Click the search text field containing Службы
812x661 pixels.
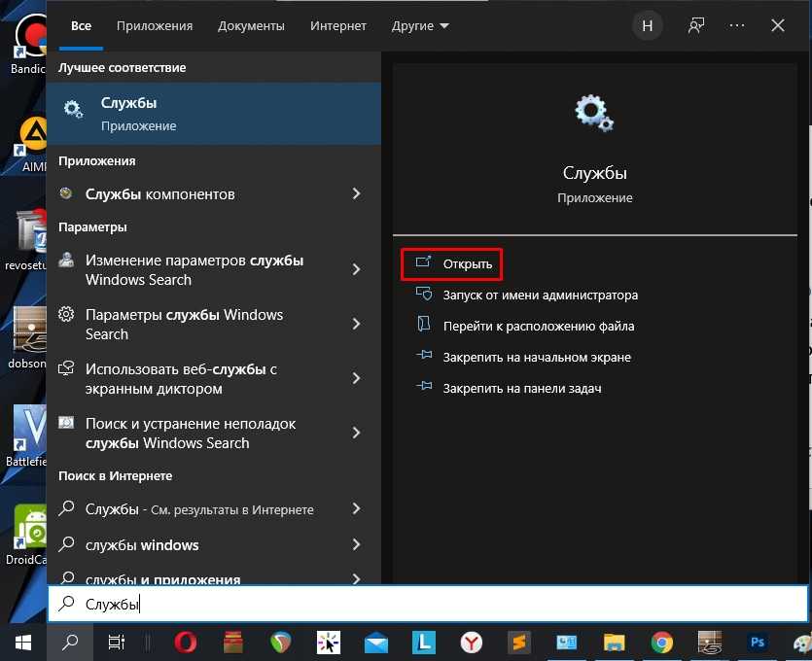428,604
